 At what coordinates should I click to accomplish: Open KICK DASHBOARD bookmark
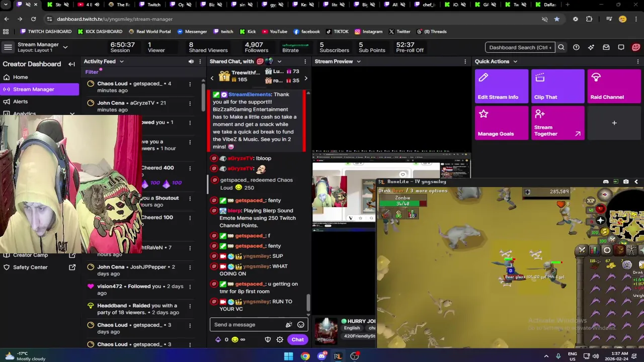[x=100, y=31]
